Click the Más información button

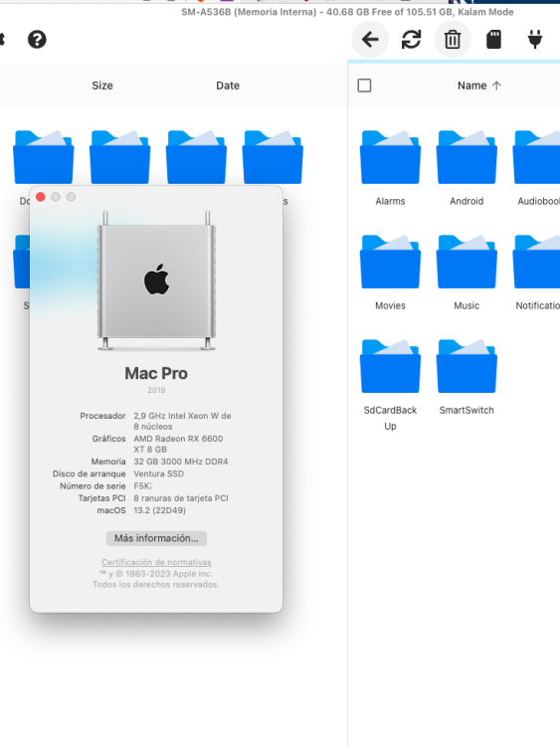(156, 538)
